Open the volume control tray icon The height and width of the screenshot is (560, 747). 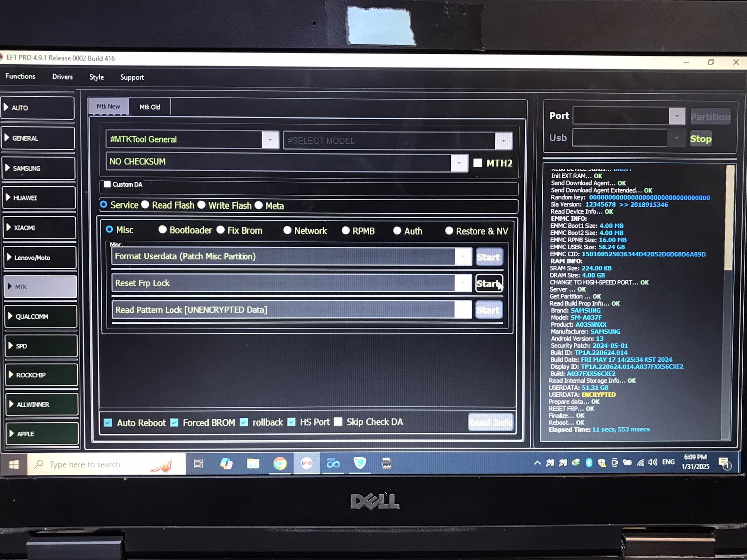coord(653,463)
